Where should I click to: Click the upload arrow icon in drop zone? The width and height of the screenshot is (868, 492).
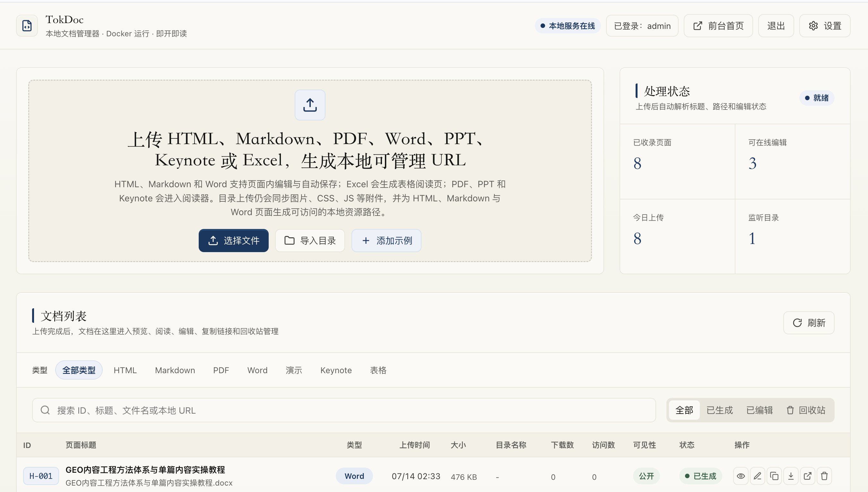(x=310, y=105)
